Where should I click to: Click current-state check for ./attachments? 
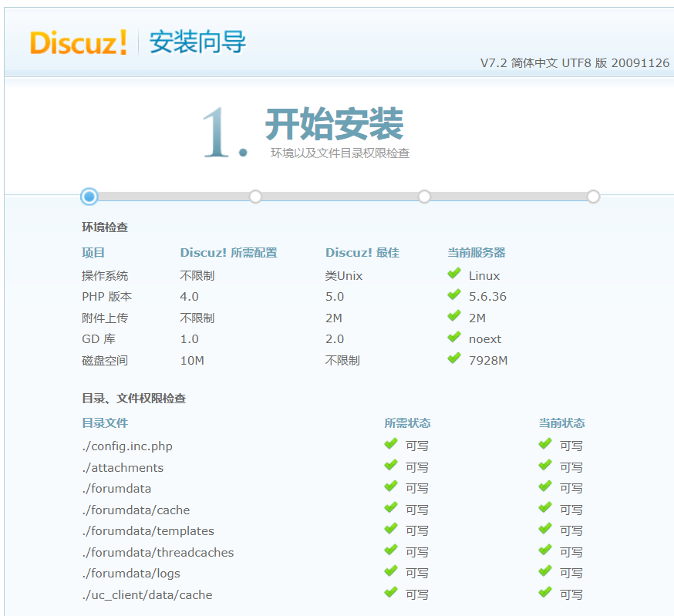(545, 465)
